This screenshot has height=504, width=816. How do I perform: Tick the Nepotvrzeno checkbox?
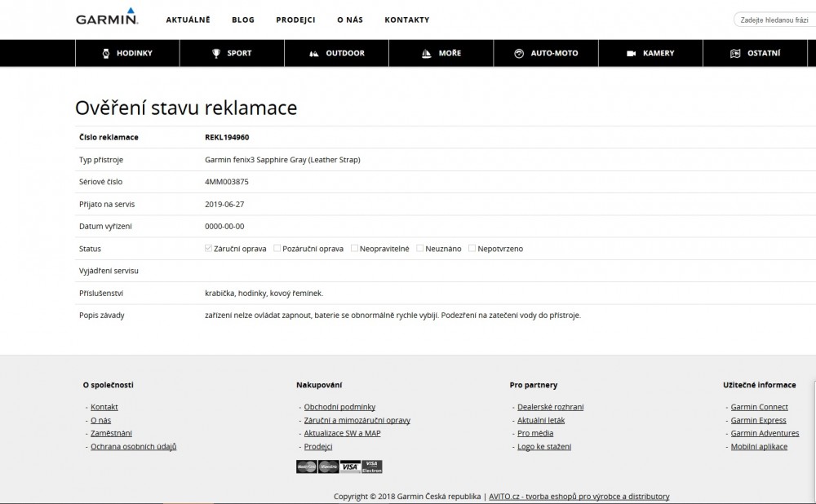tap(472, 248)
